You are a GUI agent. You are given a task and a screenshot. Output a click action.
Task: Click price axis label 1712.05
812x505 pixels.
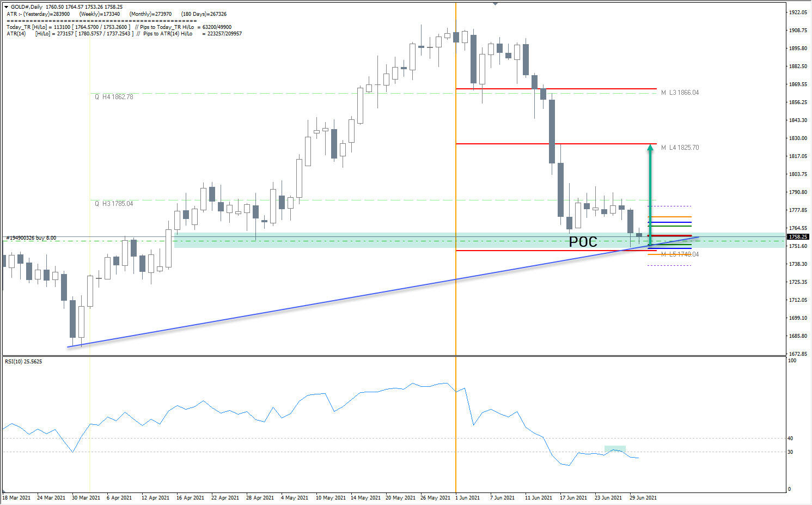coord(798,300)
